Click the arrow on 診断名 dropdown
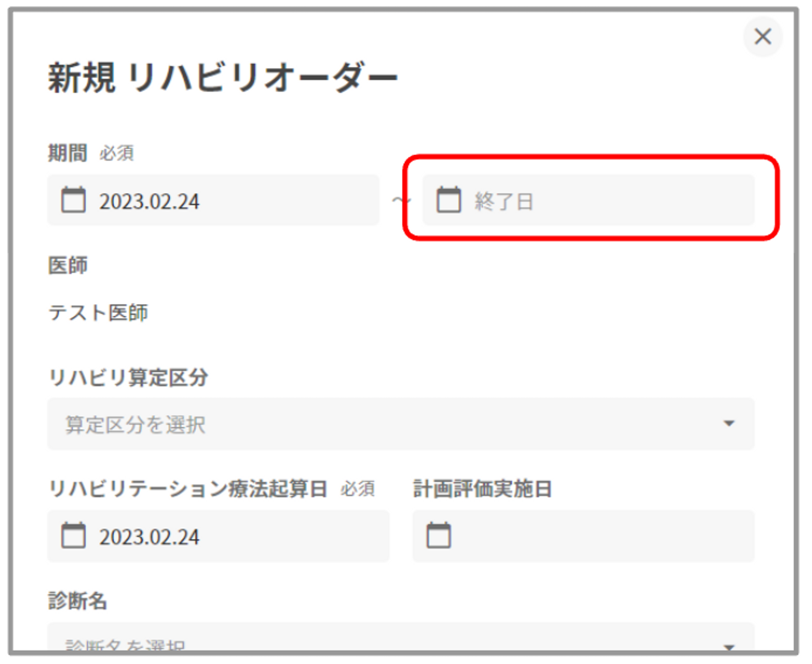The height and width of the screenshot is (664, 812). pyautogui.click(x=729, y=647)
